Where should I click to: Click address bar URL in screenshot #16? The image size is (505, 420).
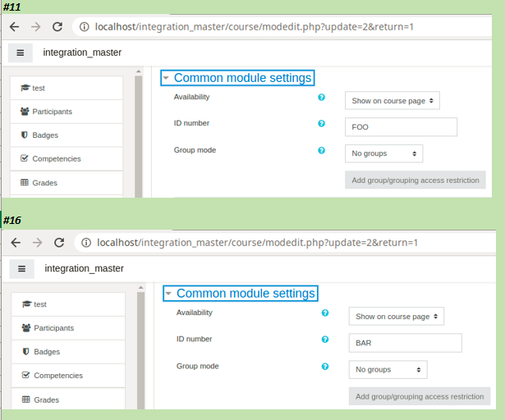(257, 242)
